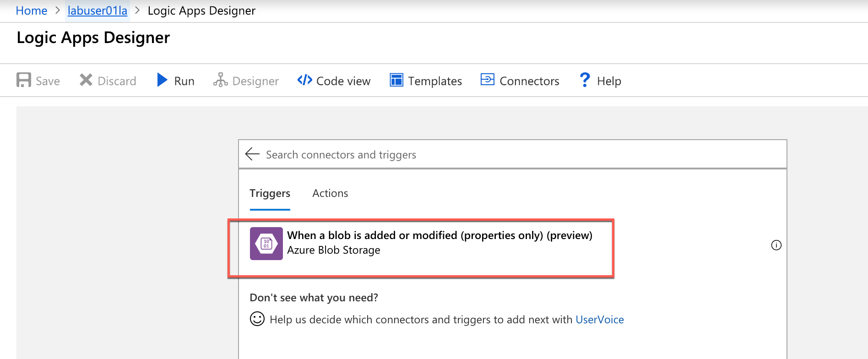Click the Save label in toolbar

[x=48, y=81]
